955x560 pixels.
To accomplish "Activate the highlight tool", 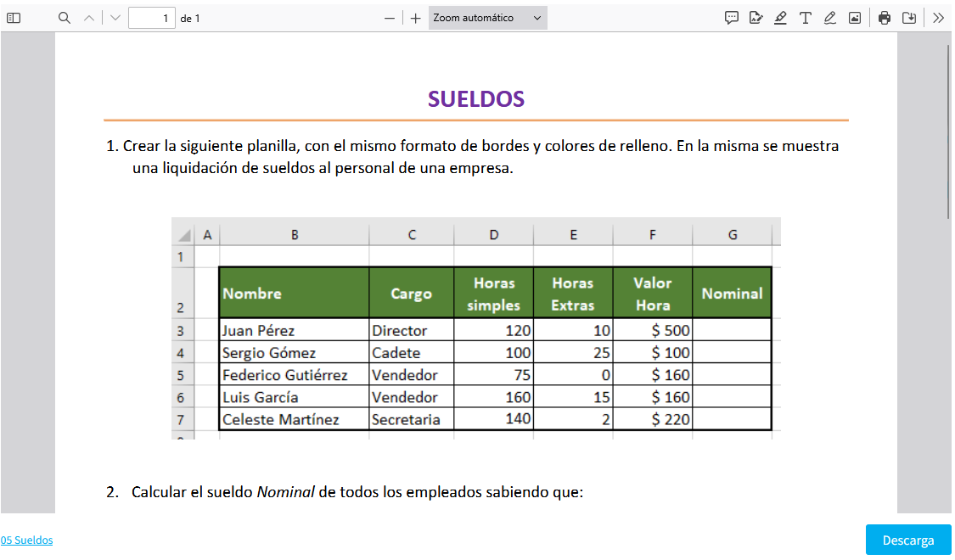I will point(780,18).
